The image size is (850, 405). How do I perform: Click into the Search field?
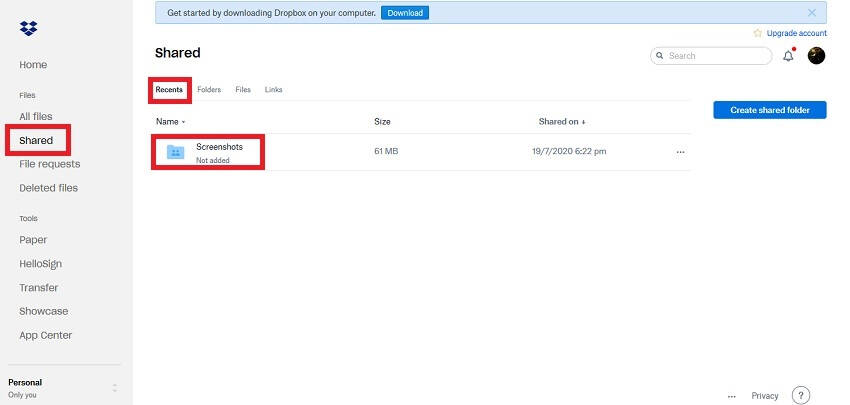tap(711, 56)
